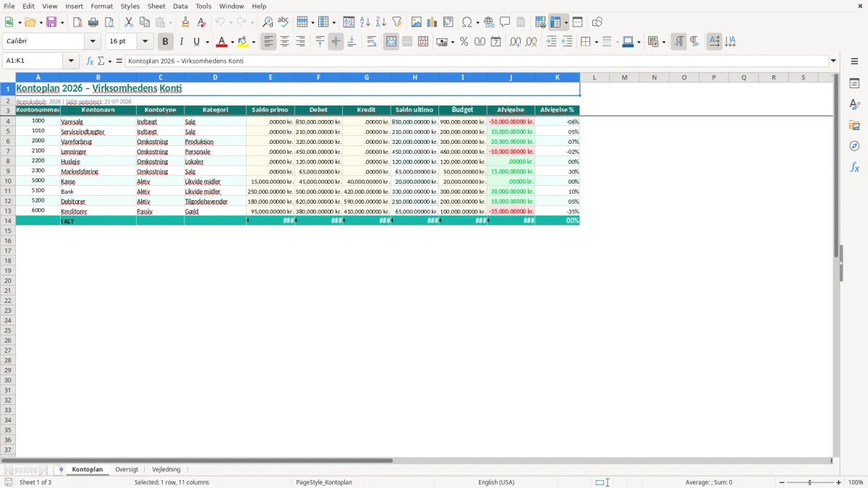
Task: Open the highlighting color dropdown arrow
Action: pyautogui.click(x=253, y=42)
